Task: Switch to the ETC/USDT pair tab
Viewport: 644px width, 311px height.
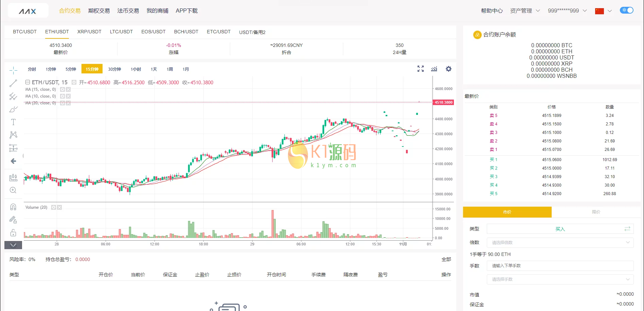Action: pos(219,32)
